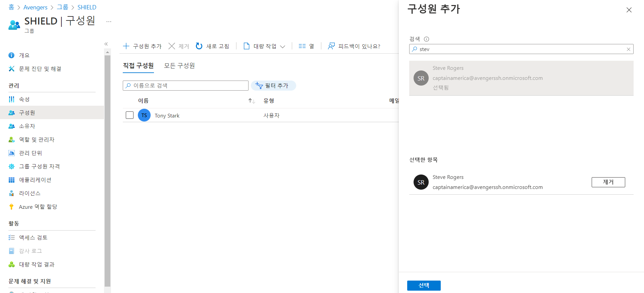Click the 열 columns icon

pos(302,46)
